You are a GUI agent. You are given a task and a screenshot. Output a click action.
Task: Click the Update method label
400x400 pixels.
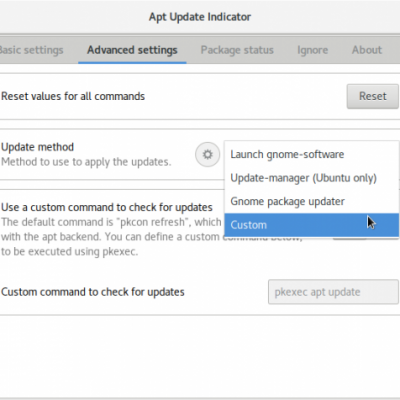click(x=37, y=147)
